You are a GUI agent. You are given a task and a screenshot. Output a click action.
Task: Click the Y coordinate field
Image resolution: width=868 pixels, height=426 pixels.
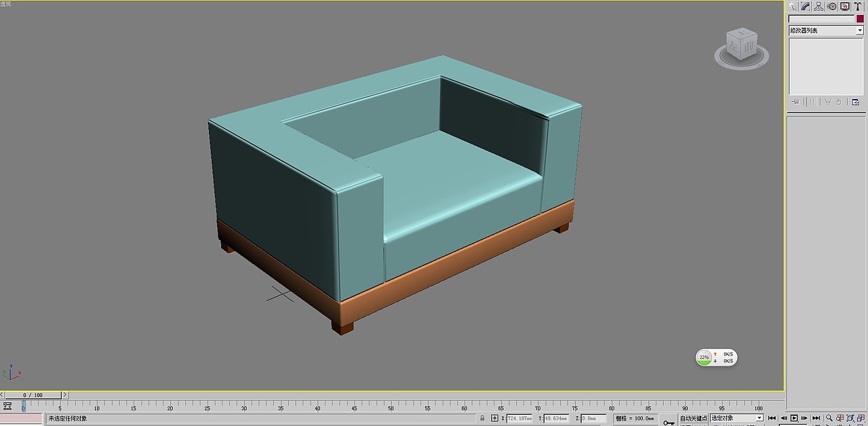[x=557, y=419]
